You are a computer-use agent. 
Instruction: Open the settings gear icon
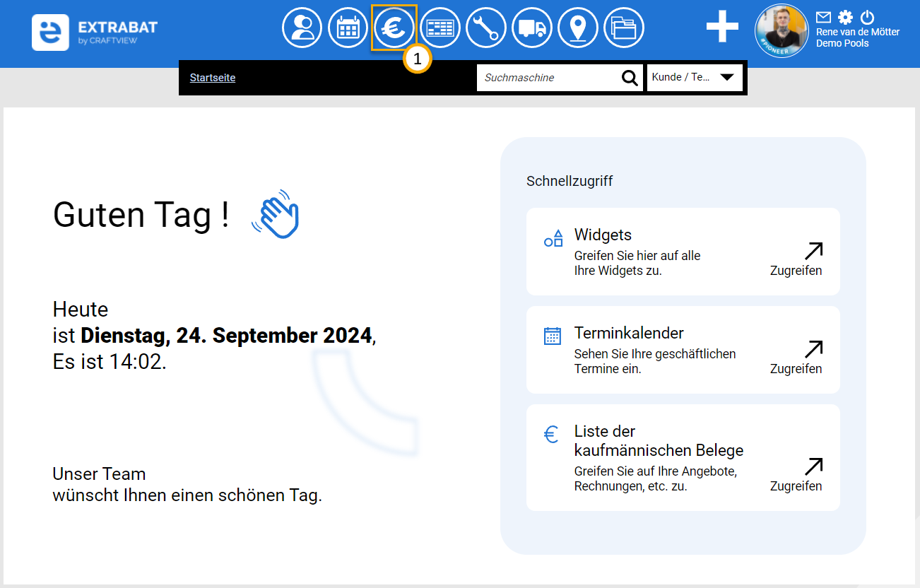(x=845, y=18)
